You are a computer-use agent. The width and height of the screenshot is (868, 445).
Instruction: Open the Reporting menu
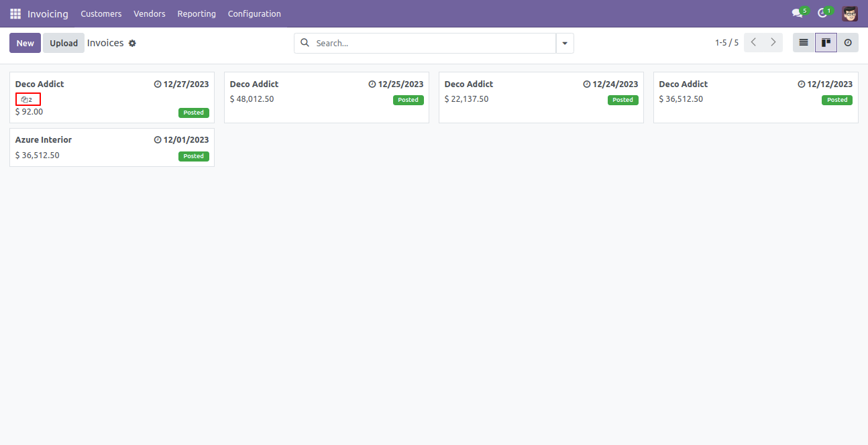pyautogui.click(x=197, y=13)
